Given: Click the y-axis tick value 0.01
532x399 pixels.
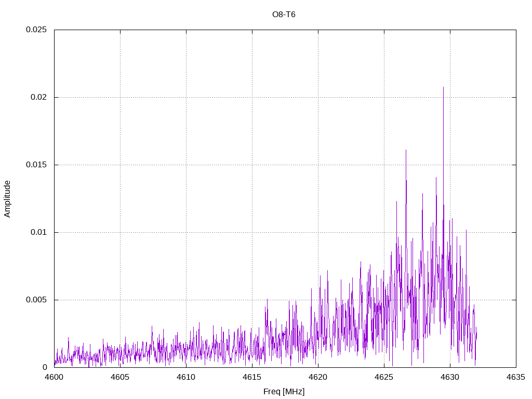Looking at the screenshot, I should [x=38, y=232].
